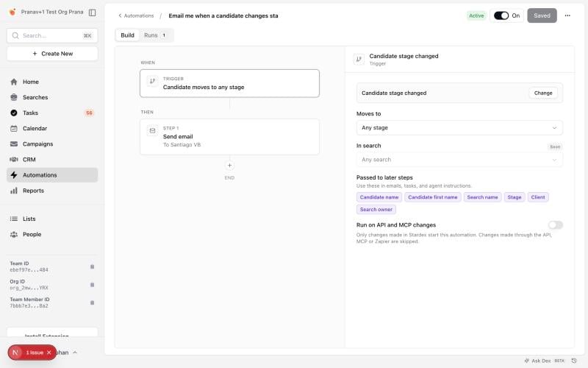Open the In search Any search dropdown
Viewport: 588px width, 368px height.
pyautogui.click(x=459, y=160)
